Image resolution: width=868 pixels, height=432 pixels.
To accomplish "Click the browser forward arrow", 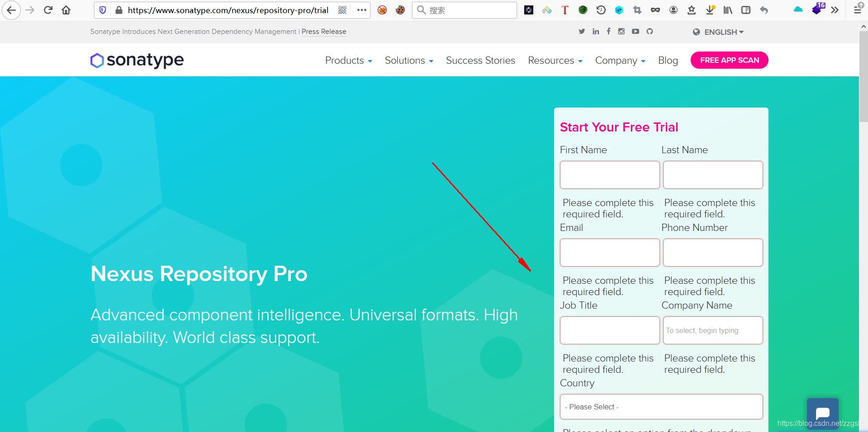I will [30, 10].
